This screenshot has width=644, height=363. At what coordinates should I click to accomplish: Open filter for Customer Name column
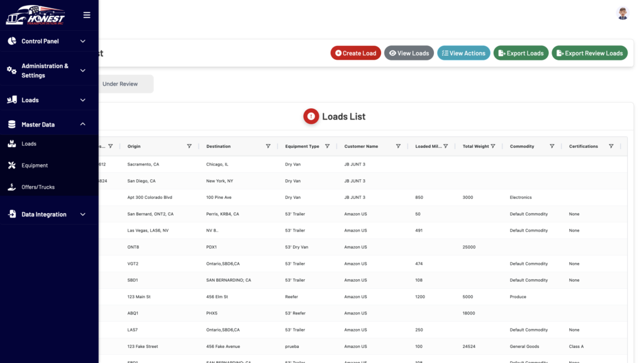point(398,147)
